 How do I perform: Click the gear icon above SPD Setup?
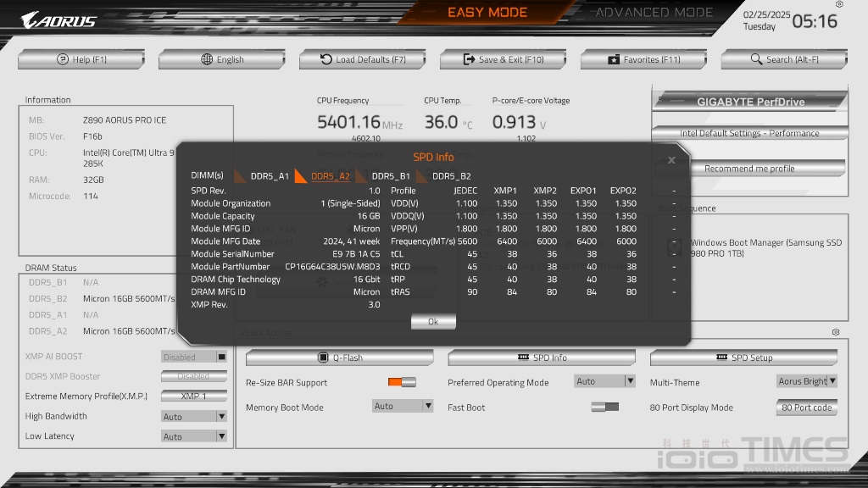point(836,333)
